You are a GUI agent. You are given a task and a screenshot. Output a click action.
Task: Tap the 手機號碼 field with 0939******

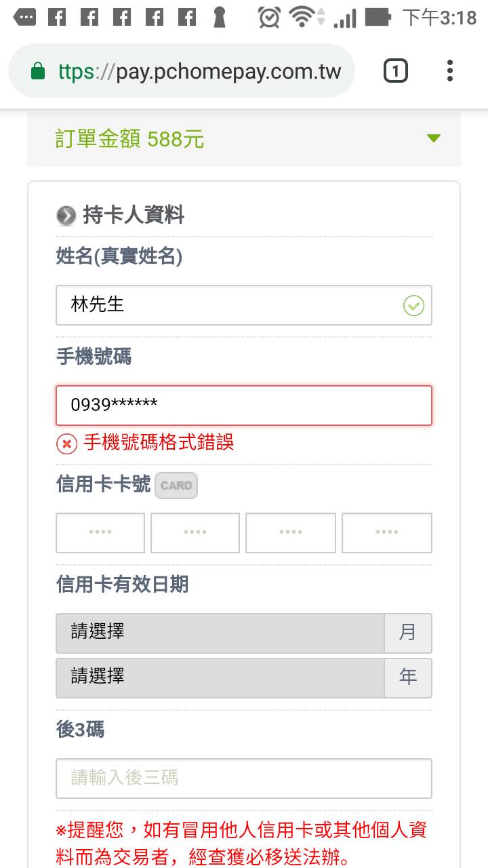tap(244, 406)
